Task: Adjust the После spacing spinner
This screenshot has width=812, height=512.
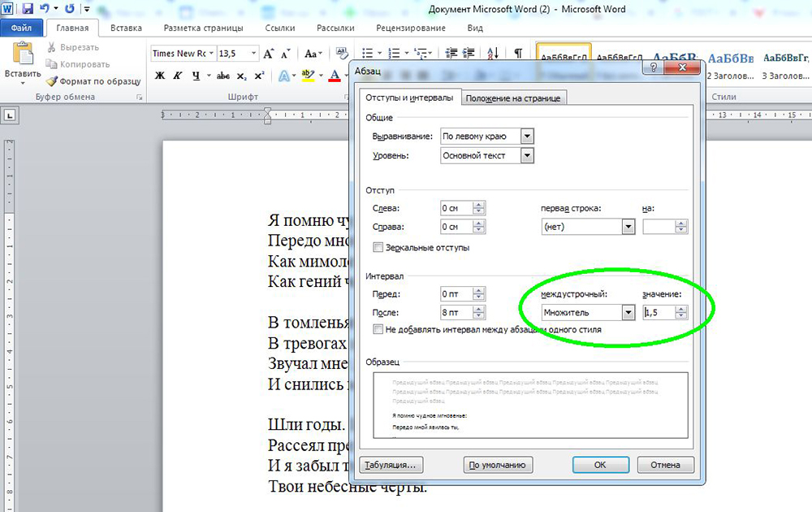Action: [x=478, y=313]
